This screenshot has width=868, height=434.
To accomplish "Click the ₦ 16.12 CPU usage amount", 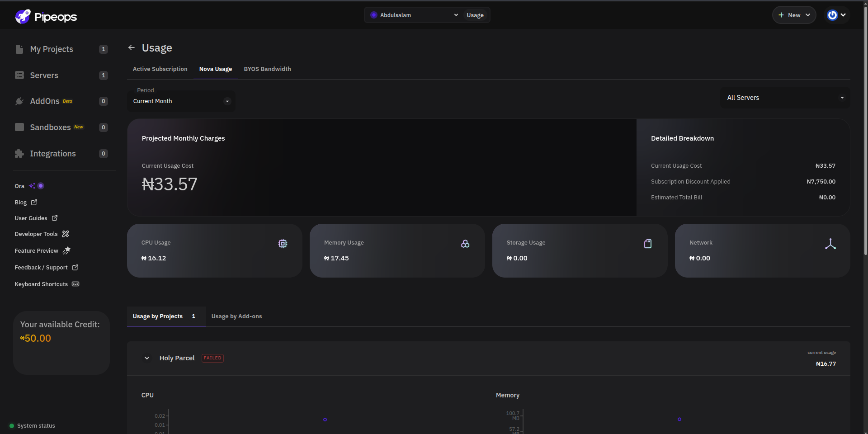I will tap(154, 258).
